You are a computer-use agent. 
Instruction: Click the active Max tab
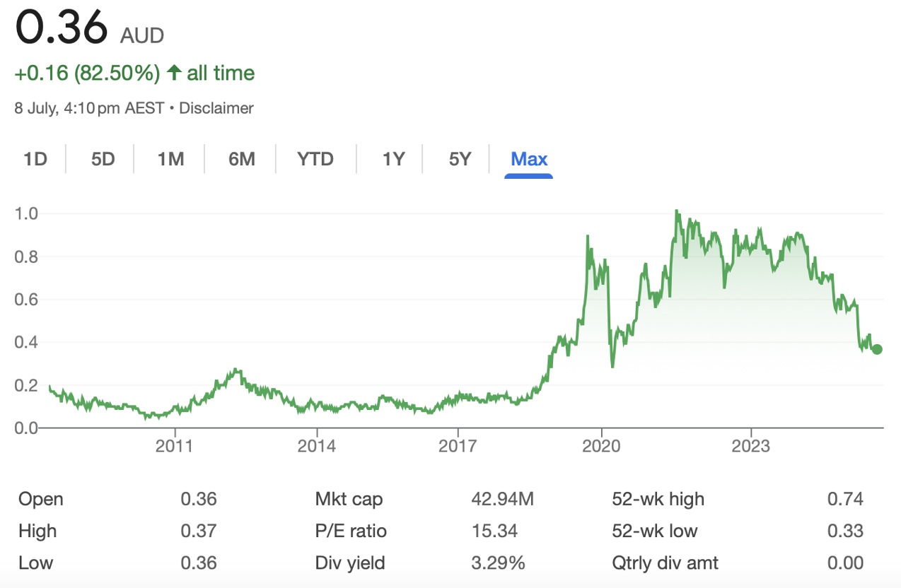point(529,159)
